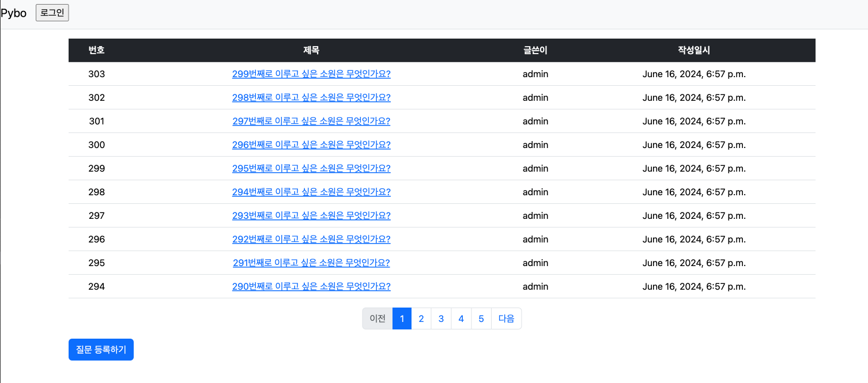
Task: Go to pagination page 4
Action: pos(461,318)
